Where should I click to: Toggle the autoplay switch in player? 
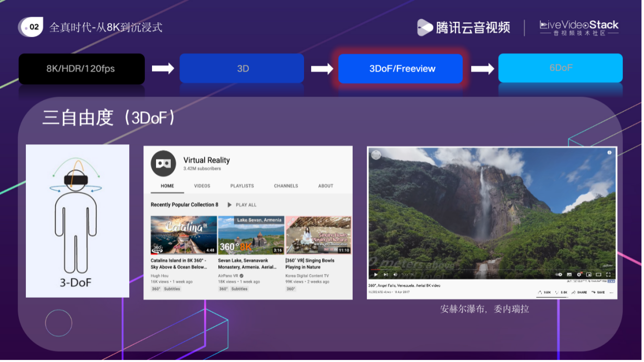pos(559,274)
